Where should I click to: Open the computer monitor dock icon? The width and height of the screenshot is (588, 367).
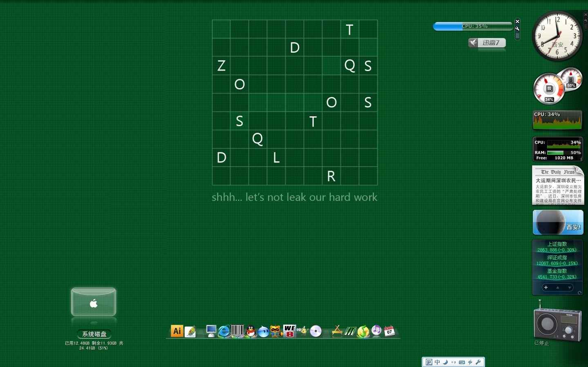point(211,331)
